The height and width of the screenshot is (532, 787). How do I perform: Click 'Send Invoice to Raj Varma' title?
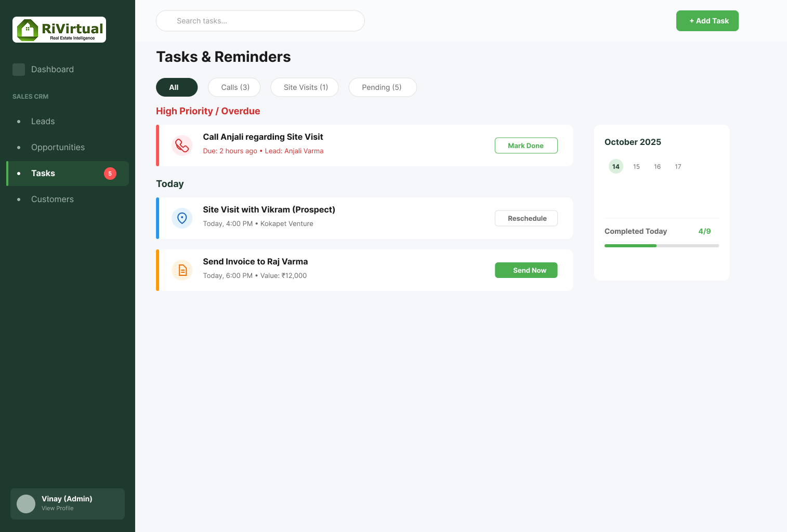coord(255,262)
